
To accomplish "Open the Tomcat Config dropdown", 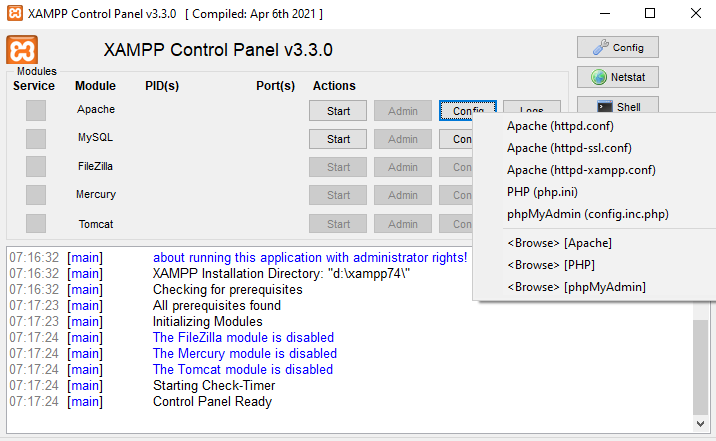I will (456, 224).
